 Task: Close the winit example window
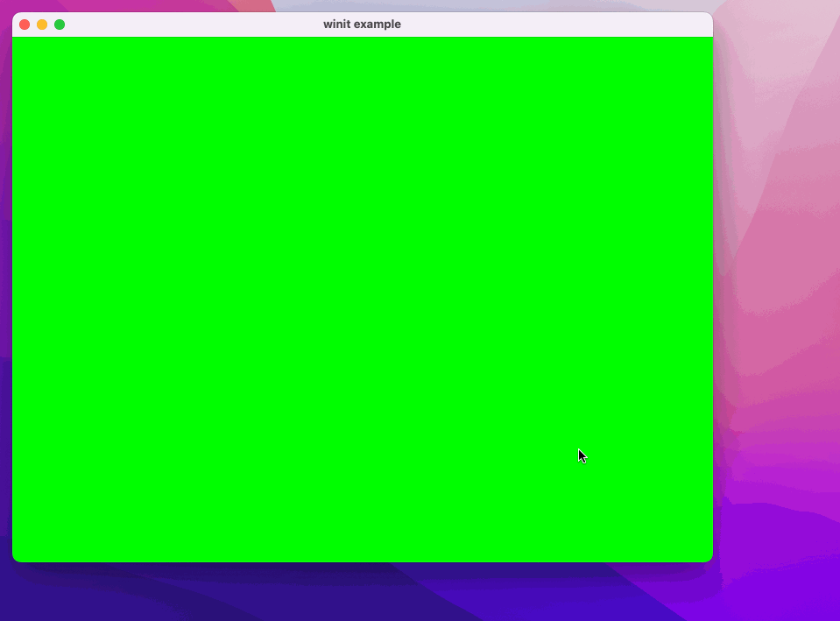25,25
